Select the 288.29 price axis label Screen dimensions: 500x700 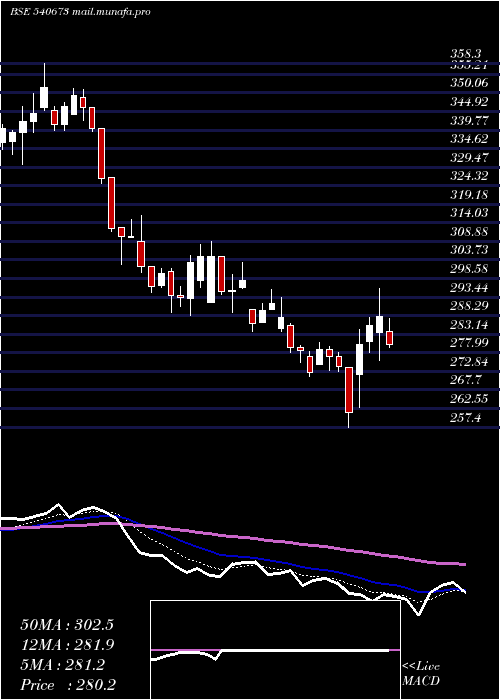coord(468,306)
